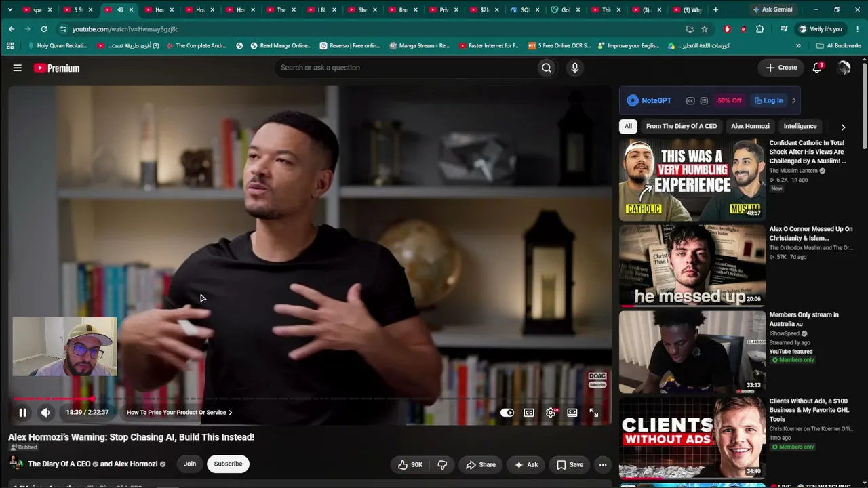
Task: Run search with magnifying glass button
Action: [x=547, y=68]
